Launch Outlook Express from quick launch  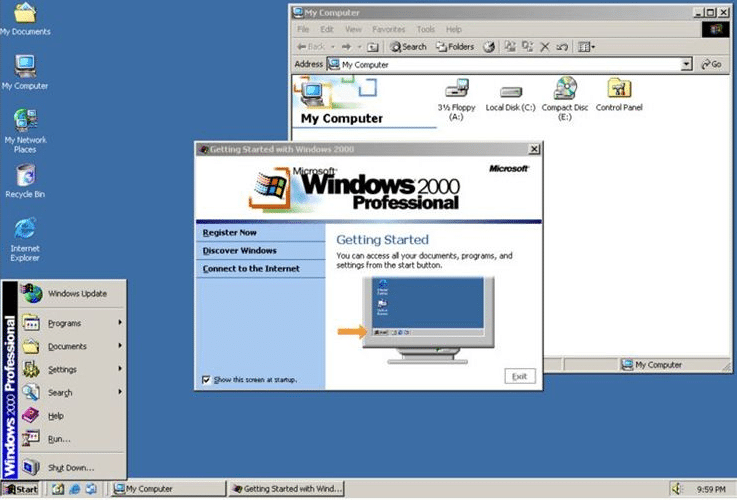click(x=91, y=489)
